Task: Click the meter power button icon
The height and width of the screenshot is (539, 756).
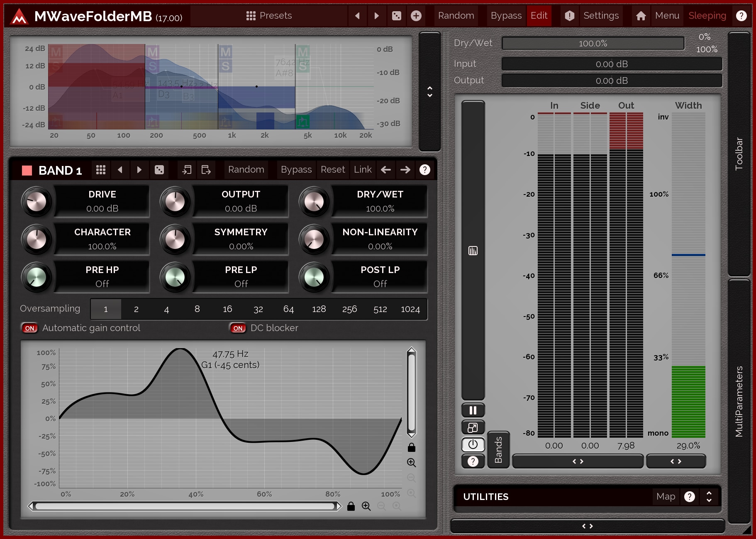Action: click(473, 444)
